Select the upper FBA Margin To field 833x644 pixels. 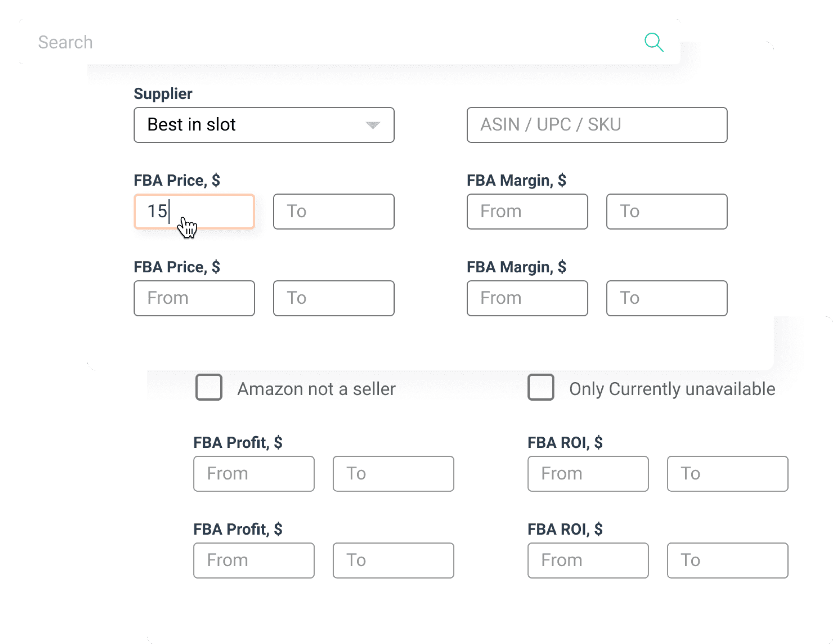click(x=666, y=211)
